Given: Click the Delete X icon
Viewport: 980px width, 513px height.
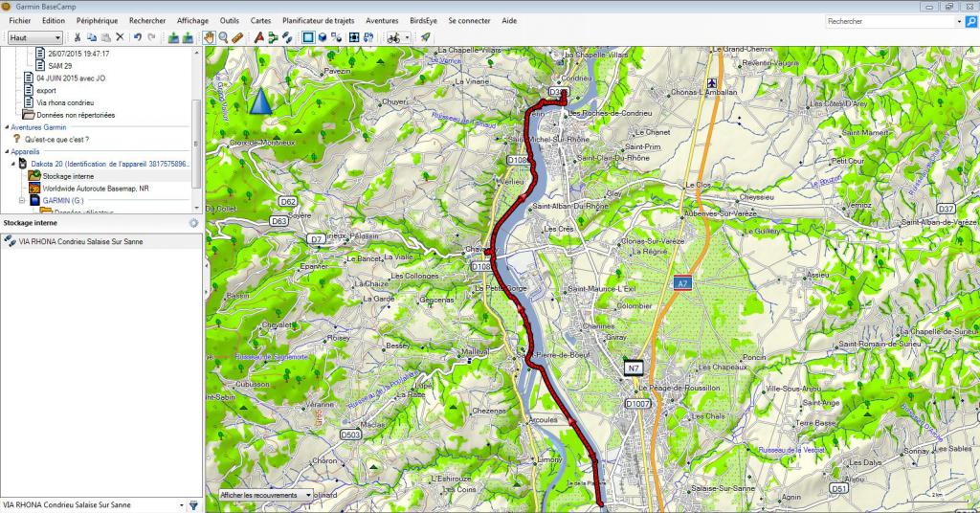Looking at the screenshot, I should pos(120,37).
